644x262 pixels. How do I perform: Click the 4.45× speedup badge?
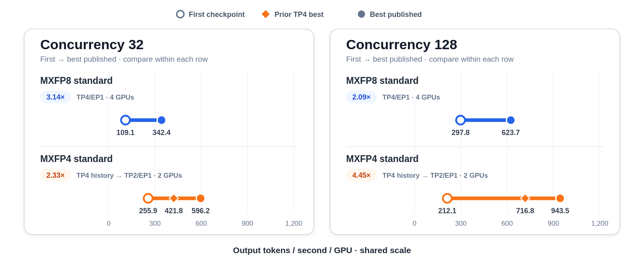361,175
